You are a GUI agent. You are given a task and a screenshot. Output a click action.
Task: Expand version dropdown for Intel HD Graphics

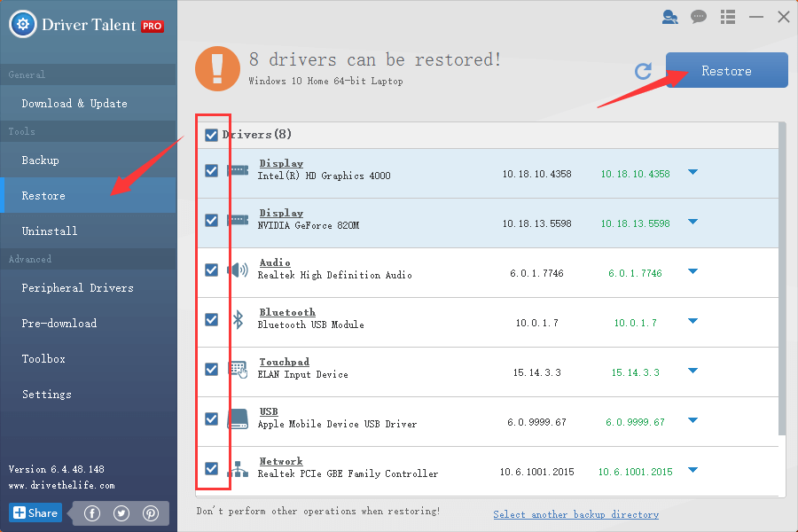point(692,172)
